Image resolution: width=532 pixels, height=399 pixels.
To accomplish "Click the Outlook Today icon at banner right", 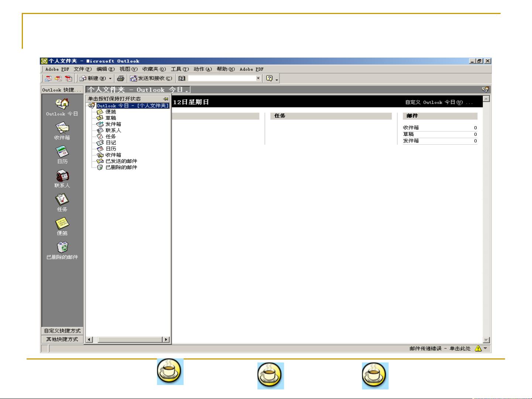I will pos(485,89).
